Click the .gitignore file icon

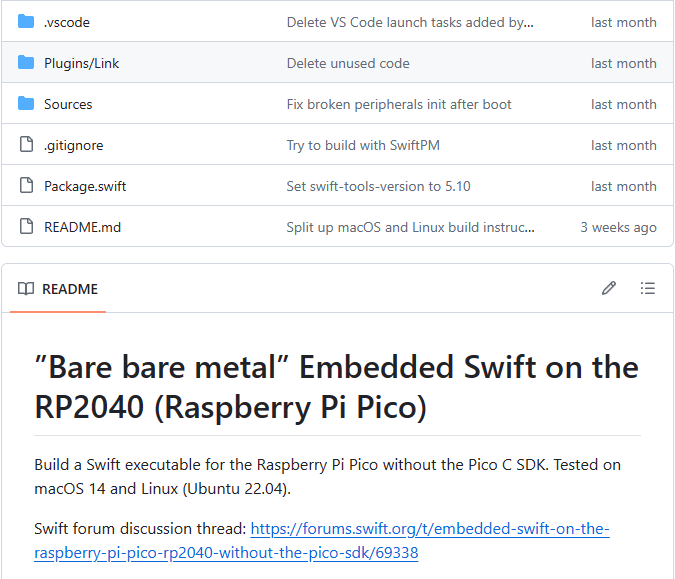(26, 145)
